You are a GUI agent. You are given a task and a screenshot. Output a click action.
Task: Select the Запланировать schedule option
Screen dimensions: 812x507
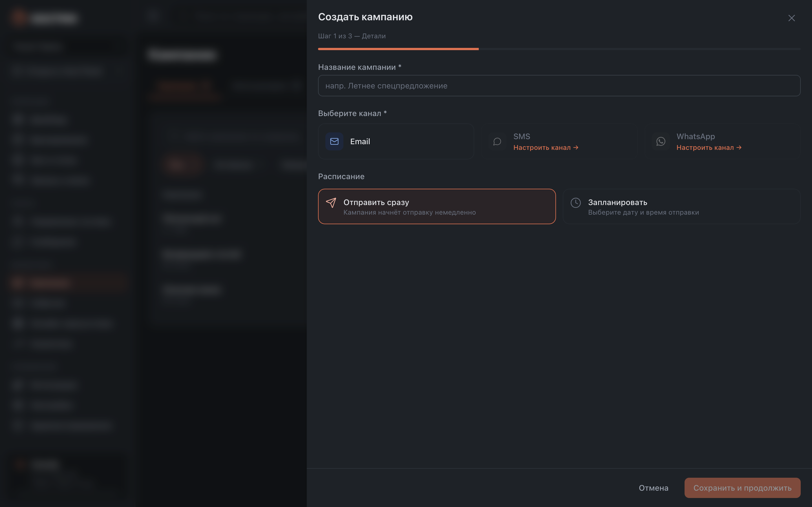pyautogui.click(x=681, y=206)
